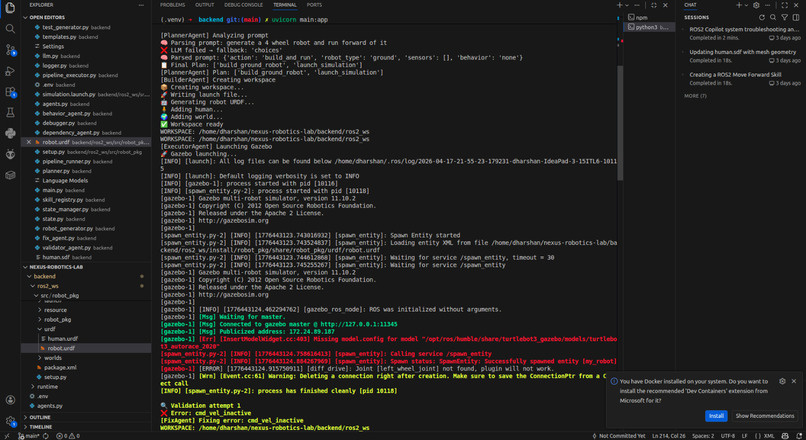Maximize the chat panel
The image size is (806, 440).
(784, 5)
